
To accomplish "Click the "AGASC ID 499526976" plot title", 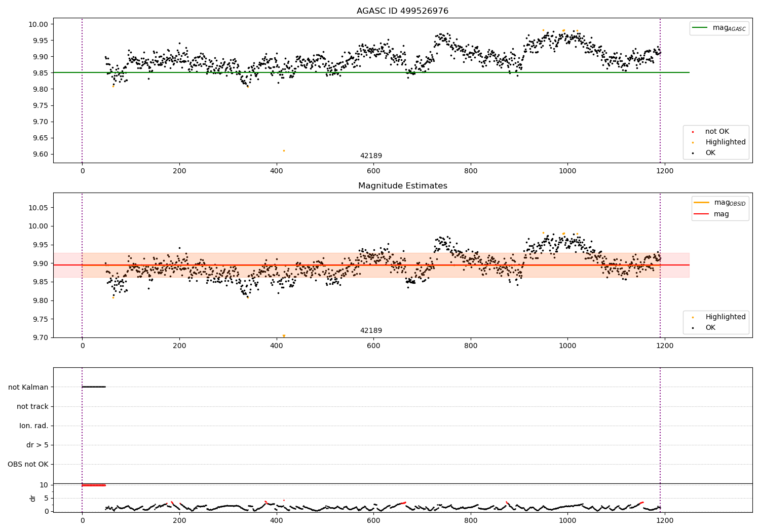I will (402, 11).
